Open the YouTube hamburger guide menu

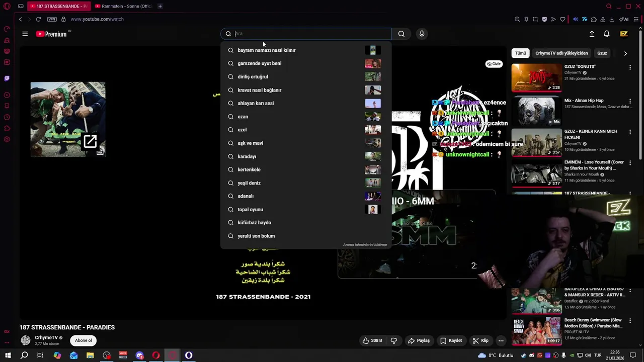tap(25, 34)
